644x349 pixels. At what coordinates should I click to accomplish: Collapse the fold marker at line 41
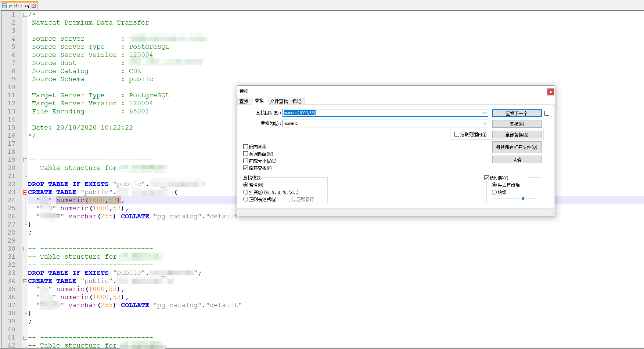pyautogui.click(x=25, y=338)
